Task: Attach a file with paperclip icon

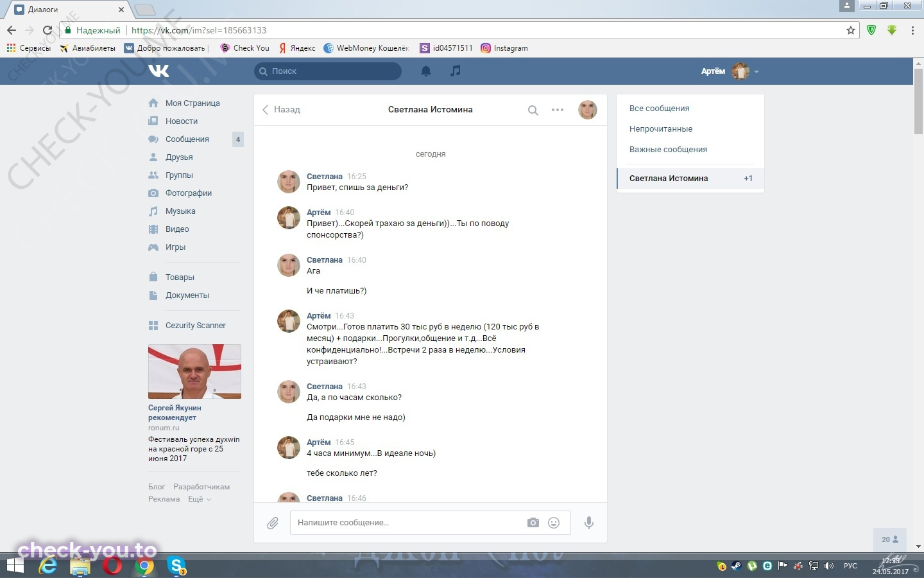Action: coord(273,523)
